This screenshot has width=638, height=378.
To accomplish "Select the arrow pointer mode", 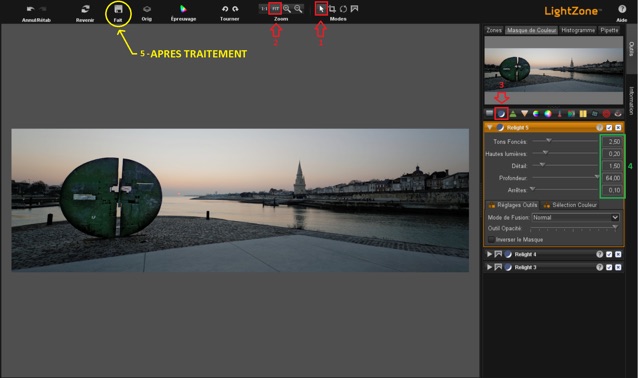I will click(321, 9).
